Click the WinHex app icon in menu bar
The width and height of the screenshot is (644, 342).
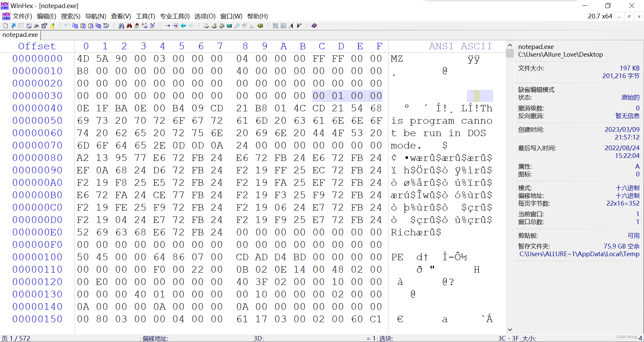click(6, 16)
